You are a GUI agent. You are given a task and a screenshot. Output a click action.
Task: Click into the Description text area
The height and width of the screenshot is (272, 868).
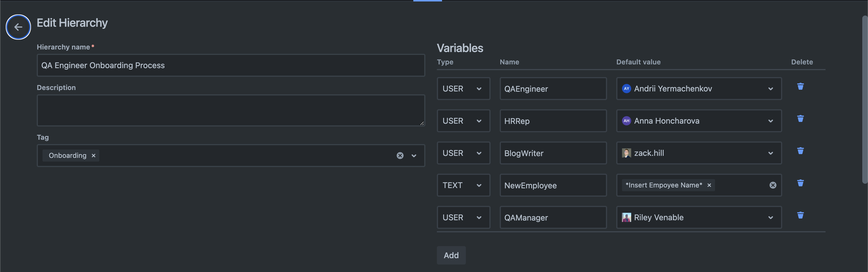pyautogui.click(x=230, y=110)
